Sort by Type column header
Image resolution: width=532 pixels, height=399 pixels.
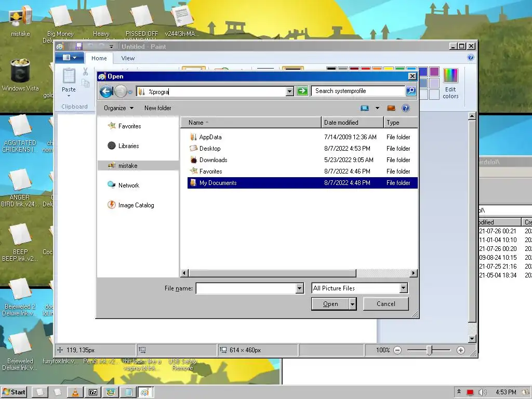click(x=401, y=123)
